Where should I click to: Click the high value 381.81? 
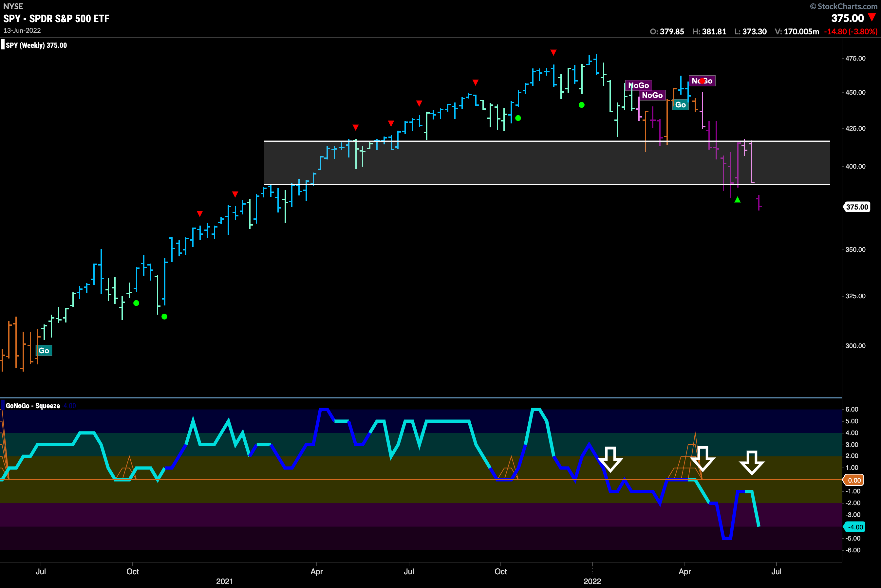click(x=714, y=31)
